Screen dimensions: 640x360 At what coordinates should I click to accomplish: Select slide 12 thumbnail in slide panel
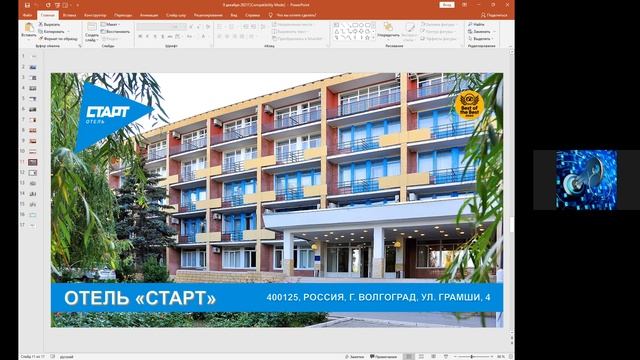33,173
